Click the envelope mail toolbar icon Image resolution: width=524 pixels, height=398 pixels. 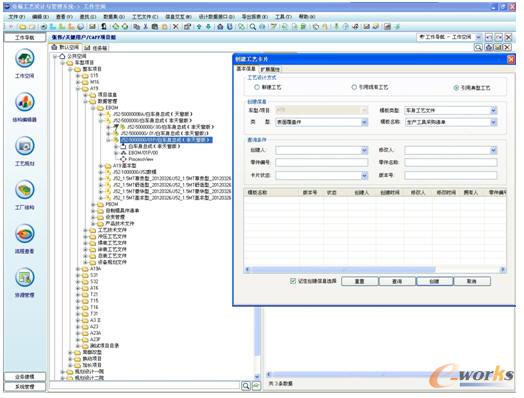(92, 27)
